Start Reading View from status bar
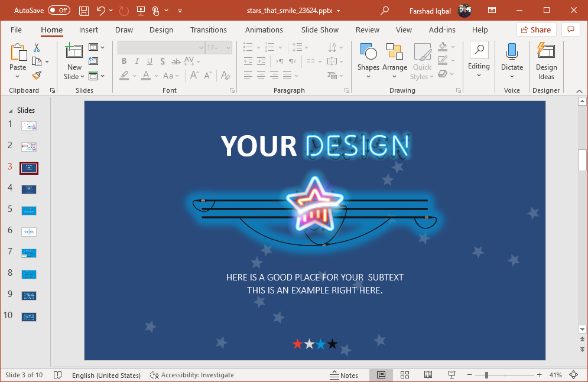This screenshot has width=588, height=382. [x=428, y=375]
